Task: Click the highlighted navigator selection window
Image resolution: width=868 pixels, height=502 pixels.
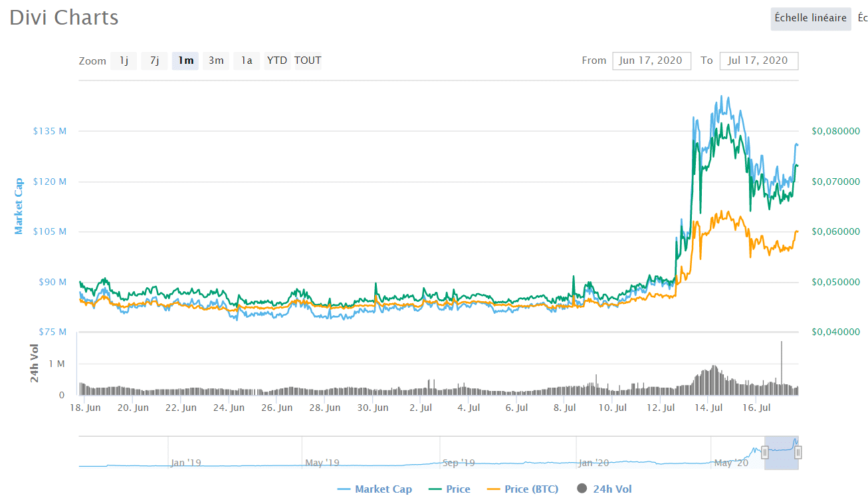Action: tap(782, 453)
